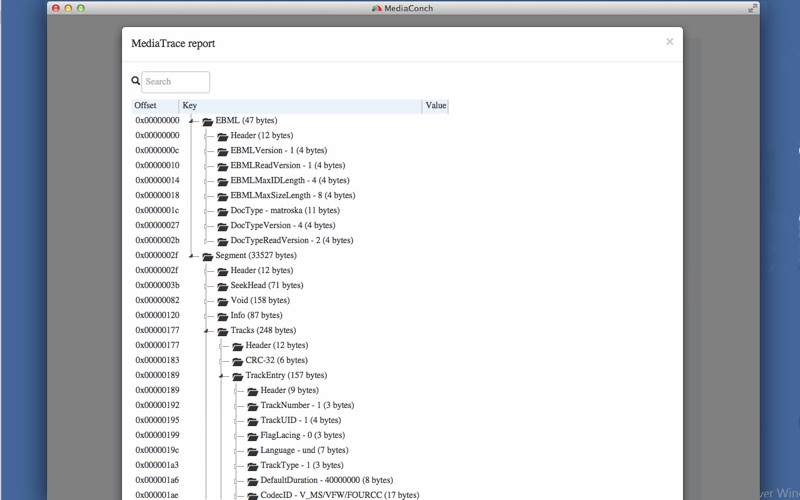Select the DocType - matroska (11 bytes) row
This screenshot has height=500, width=800.
(285, 210)
